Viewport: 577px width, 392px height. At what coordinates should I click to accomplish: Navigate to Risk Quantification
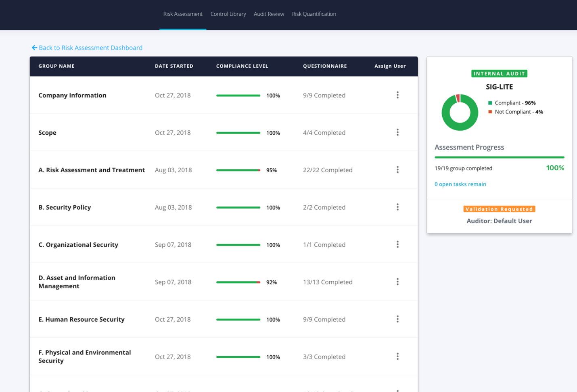[314, 14]
